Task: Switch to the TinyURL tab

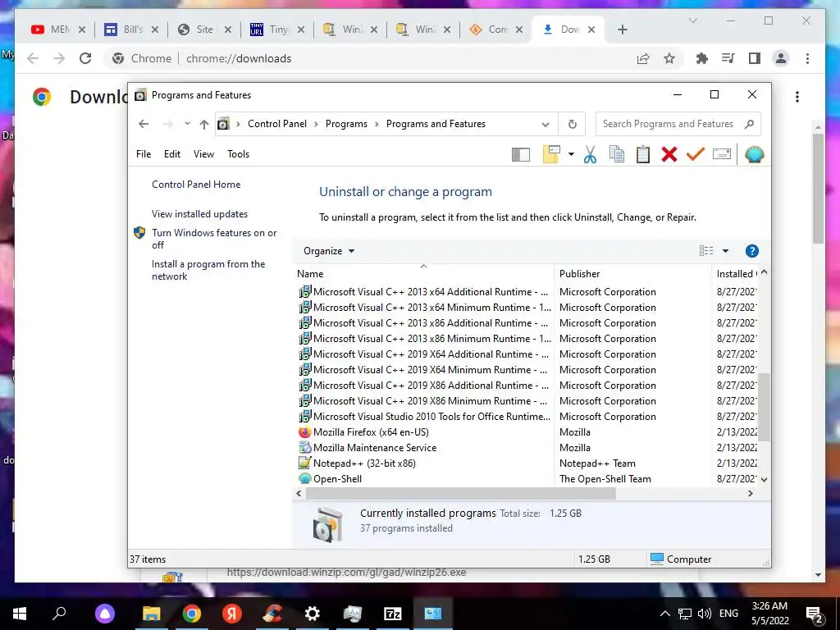Action: (277, 30)
